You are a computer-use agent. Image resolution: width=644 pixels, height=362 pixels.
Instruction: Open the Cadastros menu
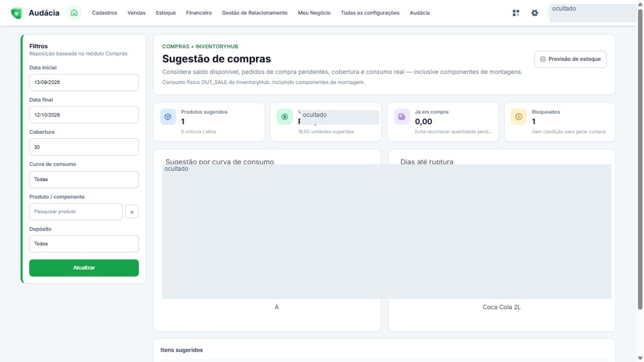coord(104,13)
